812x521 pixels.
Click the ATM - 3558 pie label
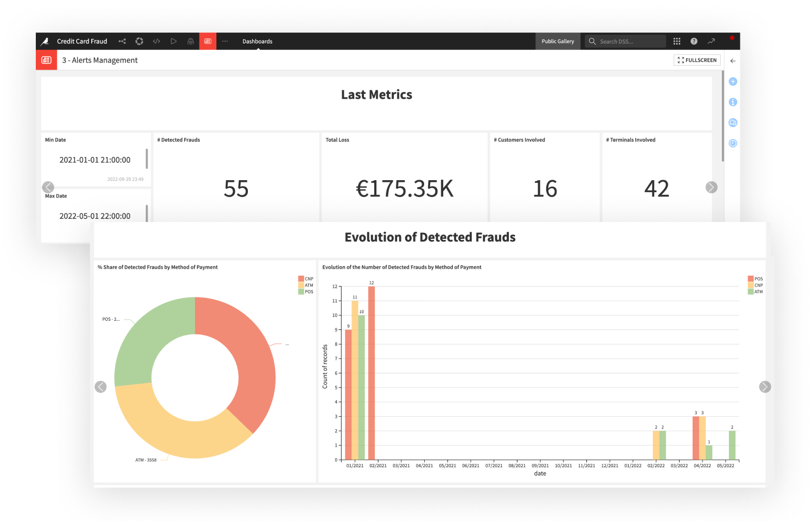146,460
